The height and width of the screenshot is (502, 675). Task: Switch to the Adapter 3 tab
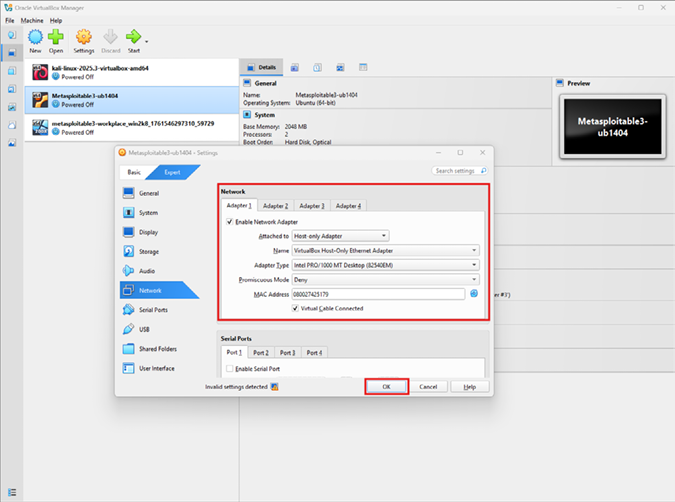(x=312, y=206)
